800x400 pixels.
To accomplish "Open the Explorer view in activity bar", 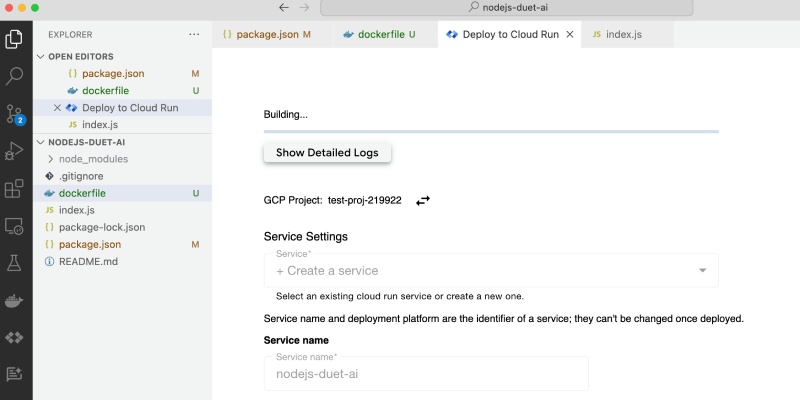I will click(14, 39).
